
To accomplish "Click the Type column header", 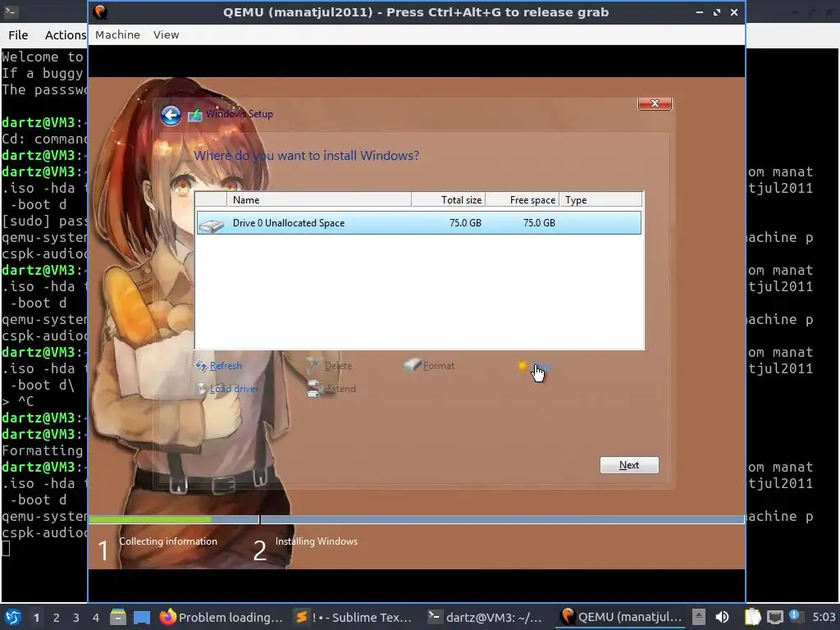I will coord(600,200).
